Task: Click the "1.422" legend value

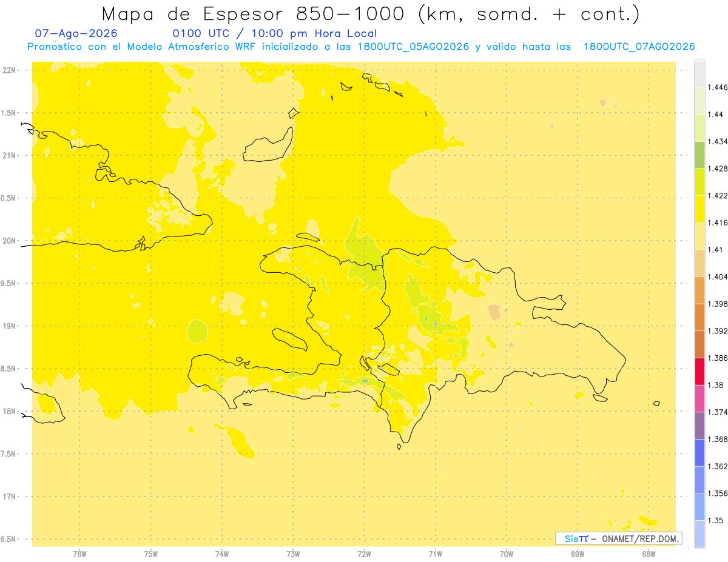Action: click(x=717, y=196)
